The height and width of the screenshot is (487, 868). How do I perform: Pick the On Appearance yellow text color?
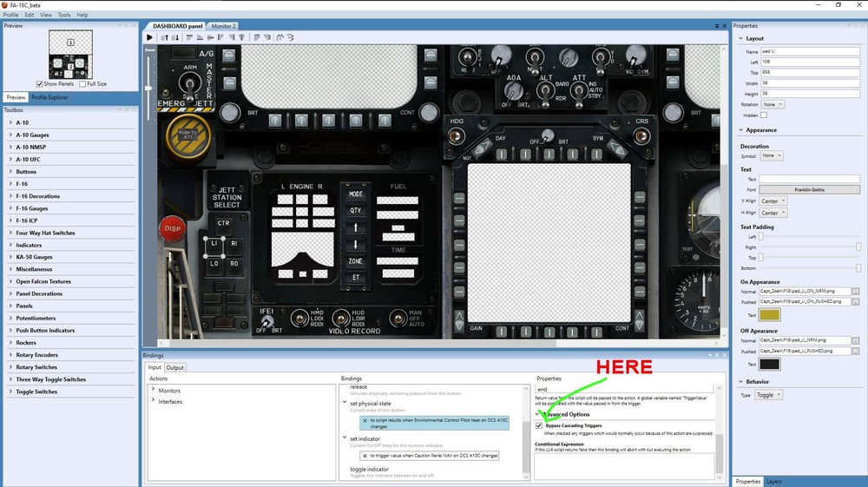click(769, 315)
